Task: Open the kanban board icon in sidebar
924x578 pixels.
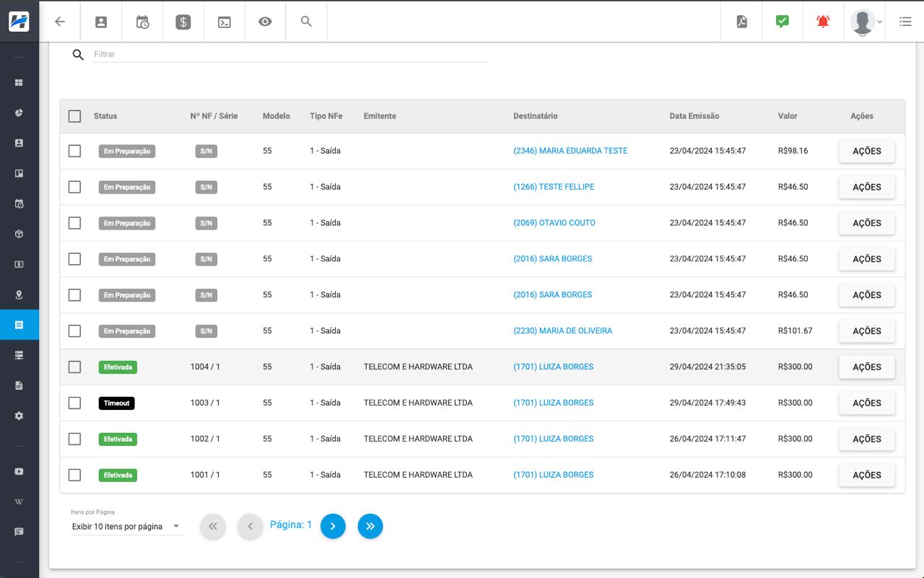Action: click(x=19, y=174)
